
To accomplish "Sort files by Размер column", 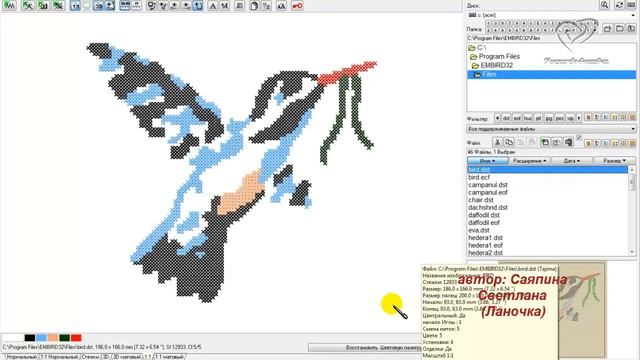I will tap(614, 161).
